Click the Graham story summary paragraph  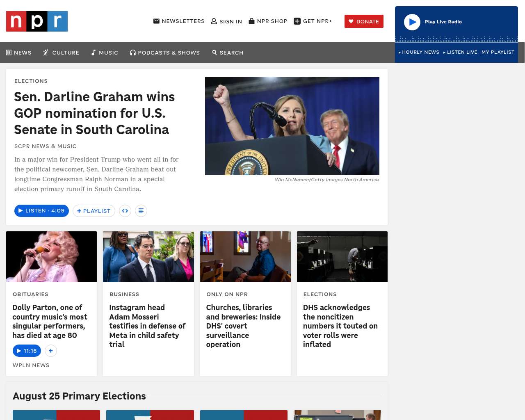pyautogui.click(x=96, y=174)
